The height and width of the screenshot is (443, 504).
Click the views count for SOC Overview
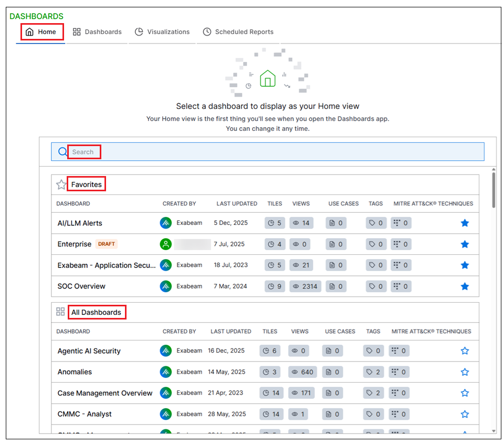304,286
